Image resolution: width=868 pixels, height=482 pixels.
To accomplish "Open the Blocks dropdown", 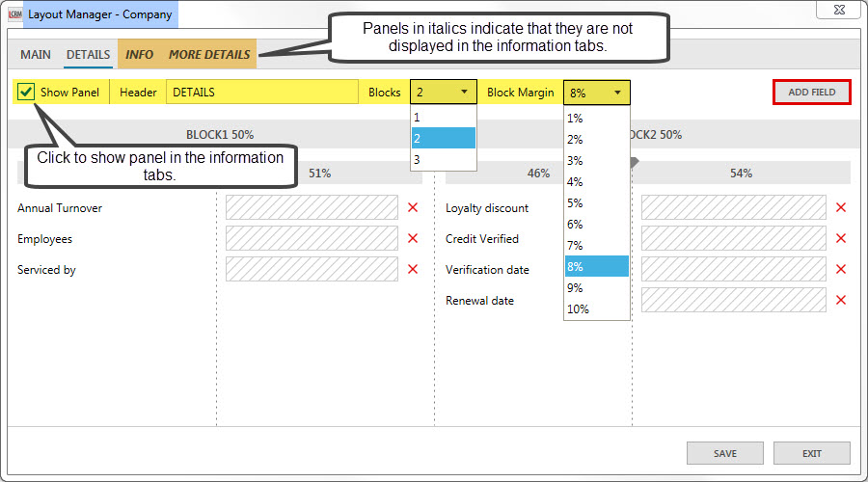I will tap(444, 93).
